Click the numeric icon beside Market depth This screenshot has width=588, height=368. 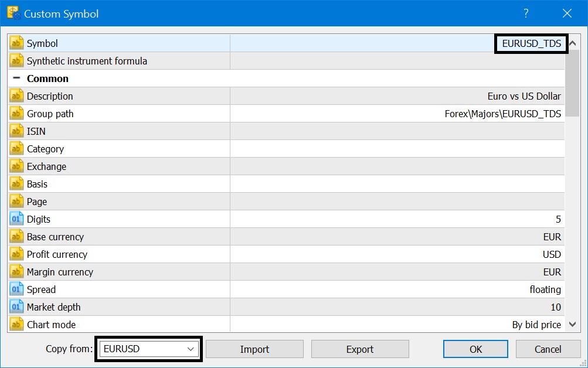pos(17,307)
